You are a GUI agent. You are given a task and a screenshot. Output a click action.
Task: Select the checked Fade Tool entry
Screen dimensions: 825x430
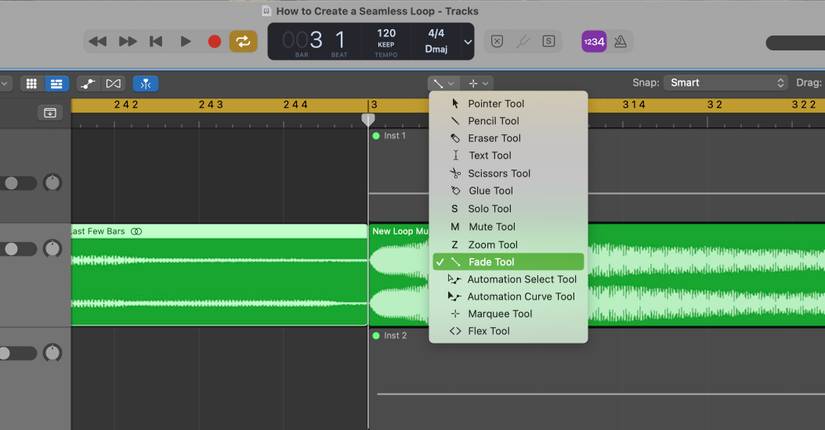pos(508,262)
